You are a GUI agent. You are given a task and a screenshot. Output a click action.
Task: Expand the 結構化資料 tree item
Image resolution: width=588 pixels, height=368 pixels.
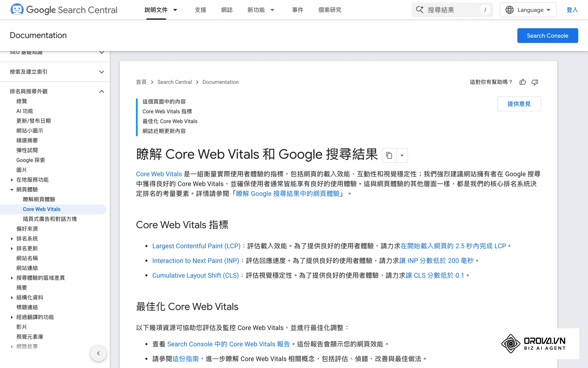(x=12, y=298)
